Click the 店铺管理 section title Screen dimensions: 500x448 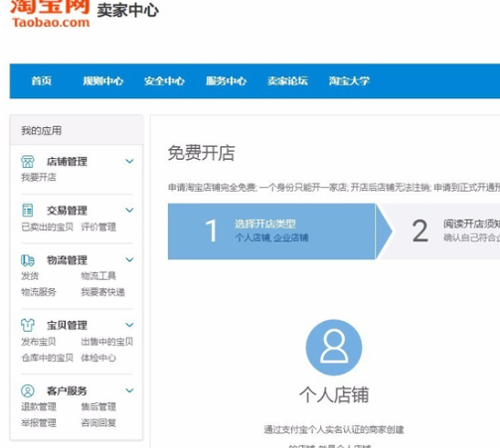click(67, 162)
